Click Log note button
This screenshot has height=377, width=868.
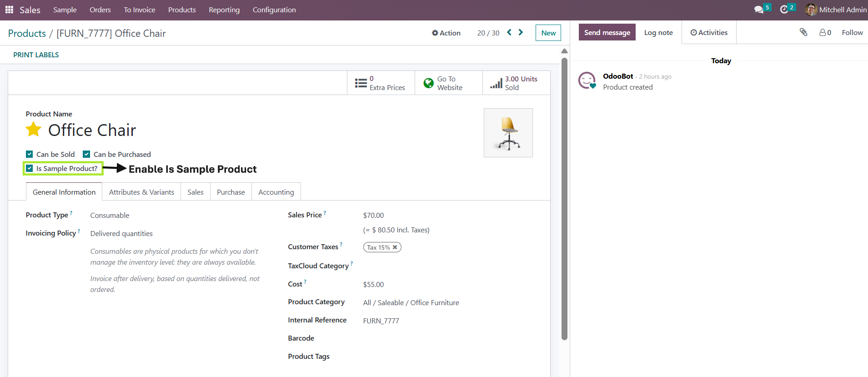tap(658, 32)
